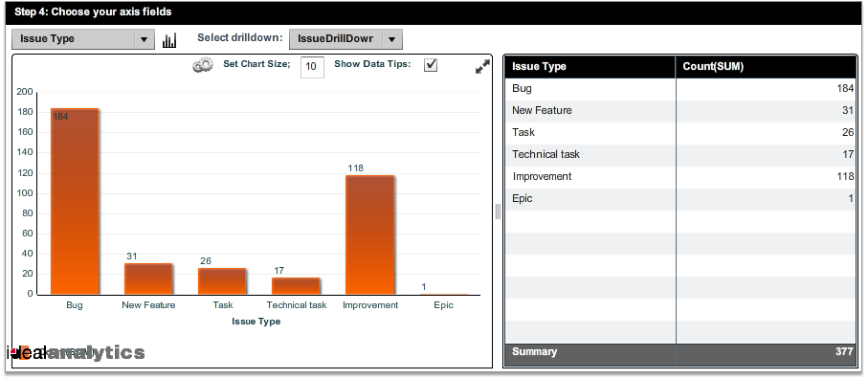Image resolution: width=868 pixels, height=379 pixels.
Task: Select the Bug bar in chart
Action: pos(75,201)
